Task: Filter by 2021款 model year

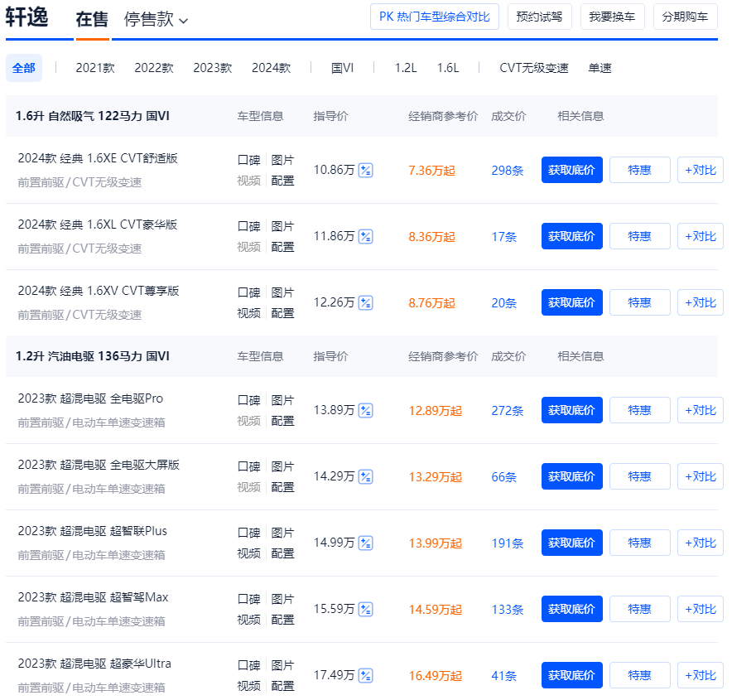Action: (x=95, y=68)
